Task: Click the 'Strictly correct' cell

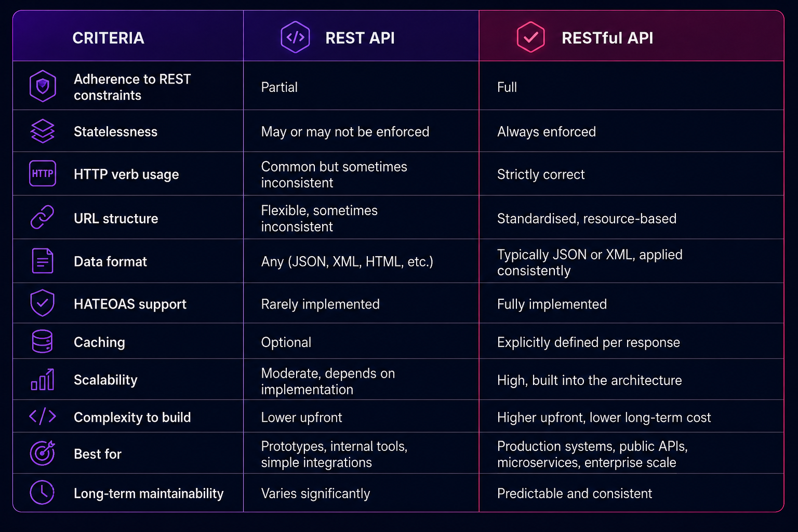Action: tap(541, 175)
